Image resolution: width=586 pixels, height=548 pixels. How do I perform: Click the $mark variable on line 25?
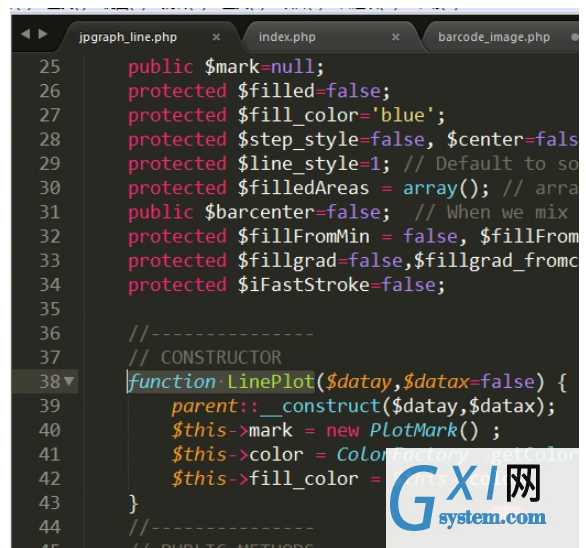[x=232, y=67]
